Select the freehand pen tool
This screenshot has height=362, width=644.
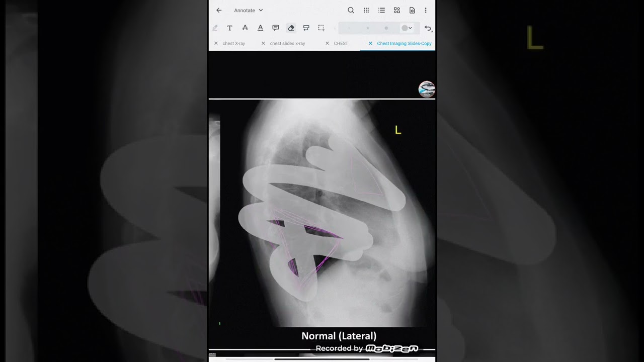(x=215, y=28)
